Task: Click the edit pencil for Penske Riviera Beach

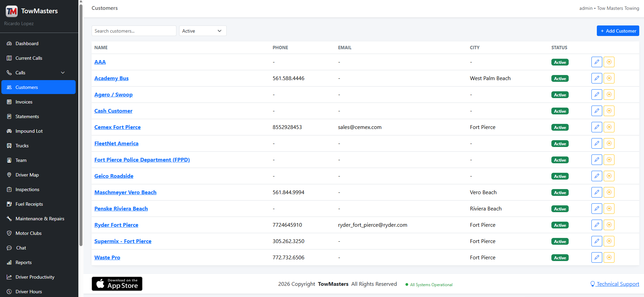Action: pyautogui.click(x=596, y=209)
